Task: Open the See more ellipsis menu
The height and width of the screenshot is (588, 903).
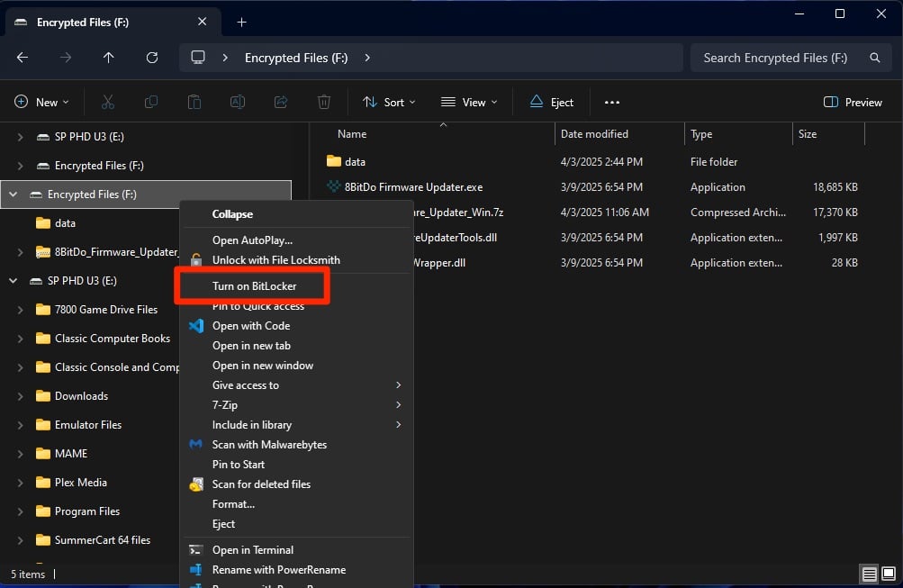Action: click(611, 103)
